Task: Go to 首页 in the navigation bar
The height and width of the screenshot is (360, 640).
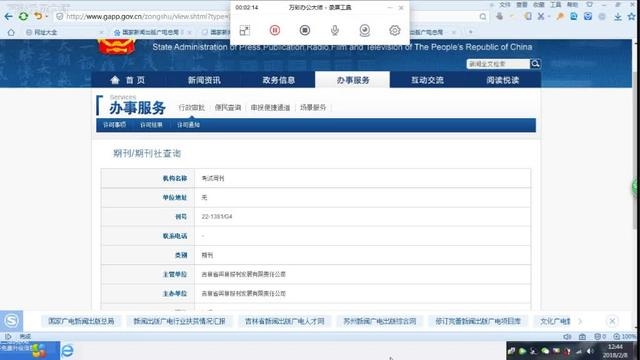Action: [128, 80]
